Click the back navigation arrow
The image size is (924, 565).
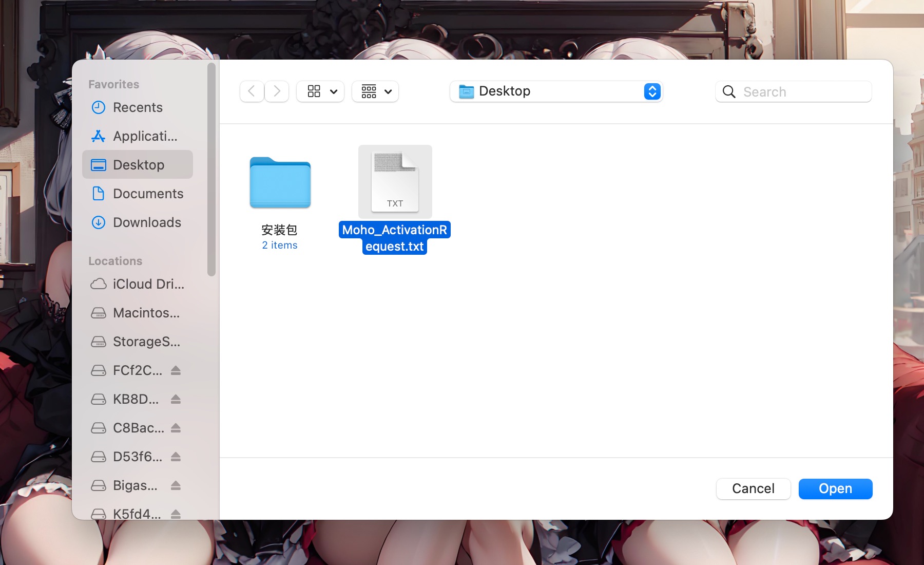(252, 91)
